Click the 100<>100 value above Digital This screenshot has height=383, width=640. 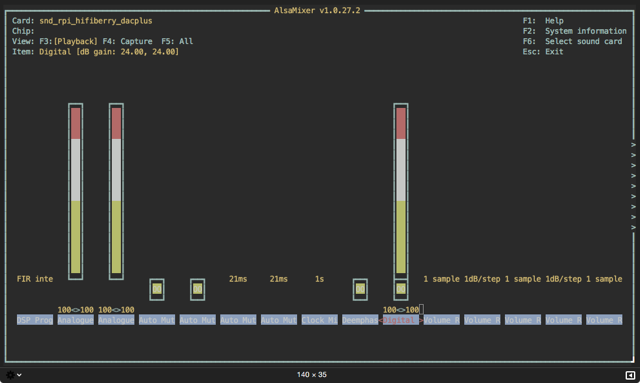click(401, 310)
